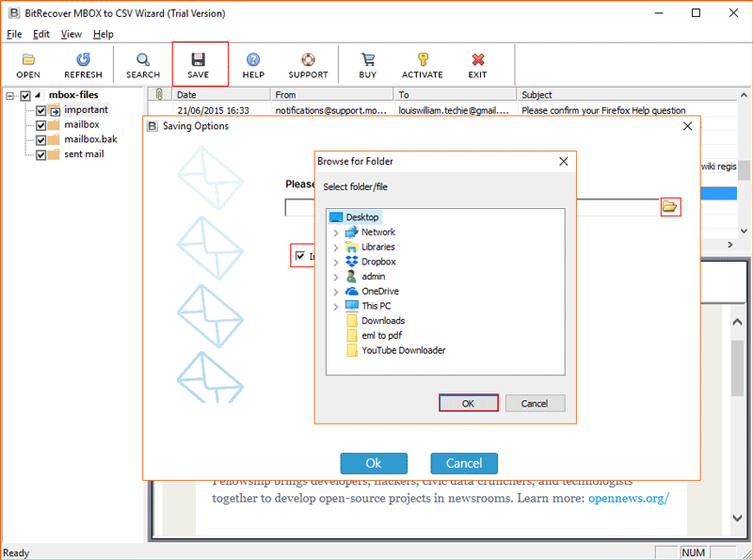Click the Refresh toolbar icon
The height and width of the screenshot is (560, 753).
(83, 59)
